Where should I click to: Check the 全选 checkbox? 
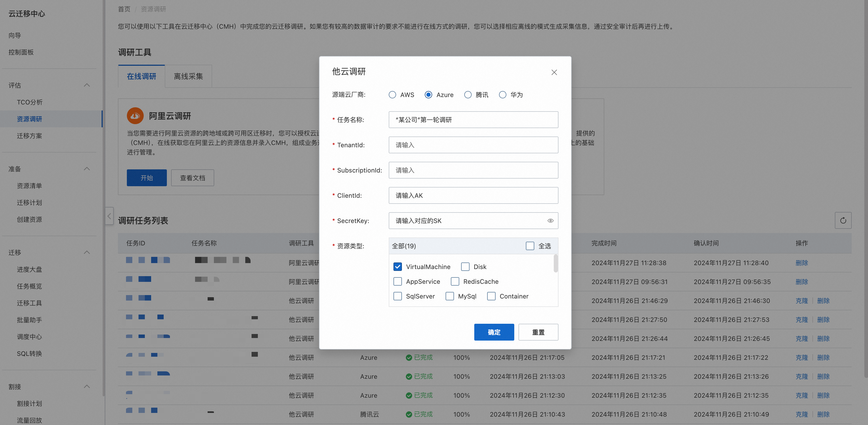click(530, 246)
